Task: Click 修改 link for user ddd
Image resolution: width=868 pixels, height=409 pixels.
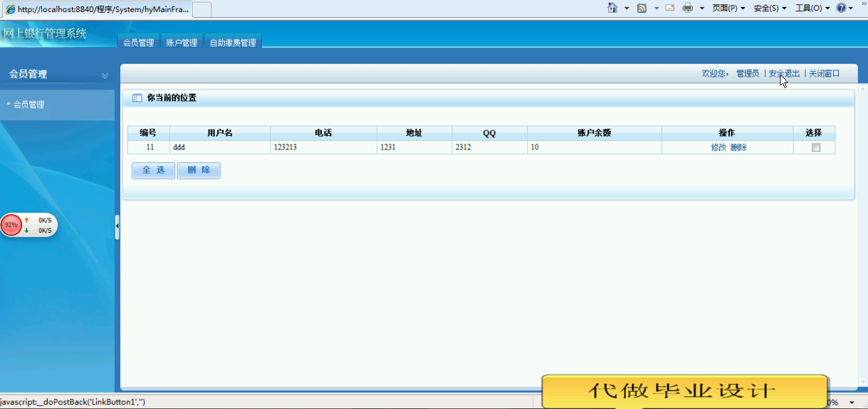Action: point(718,147)
